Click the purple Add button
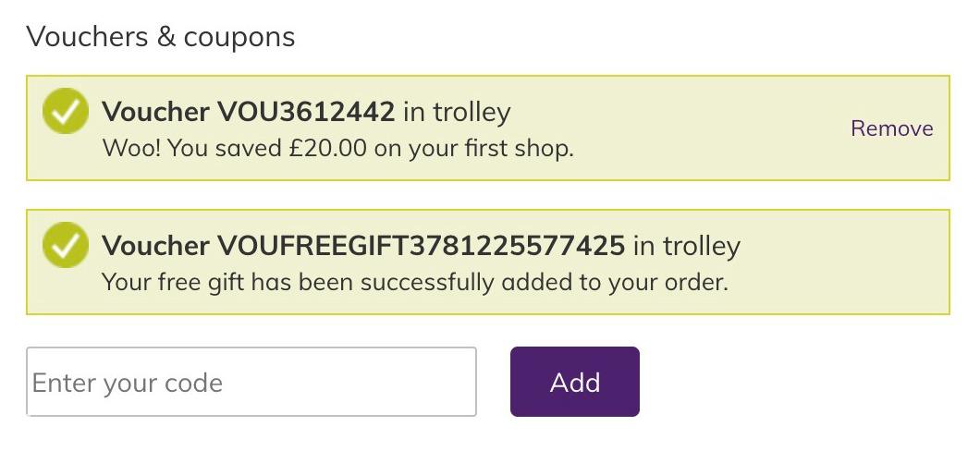Viewport: 980px width, 451px height. [574, 382]
